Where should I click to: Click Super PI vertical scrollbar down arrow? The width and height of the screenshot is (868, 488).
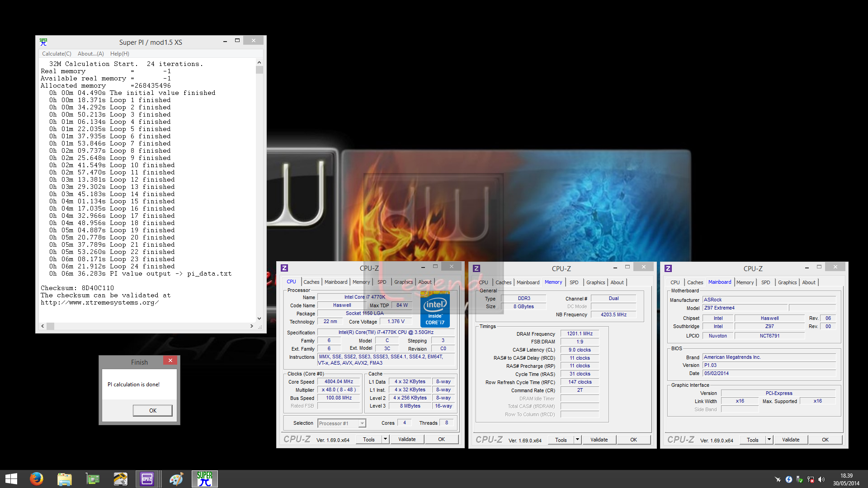(259, 318)
